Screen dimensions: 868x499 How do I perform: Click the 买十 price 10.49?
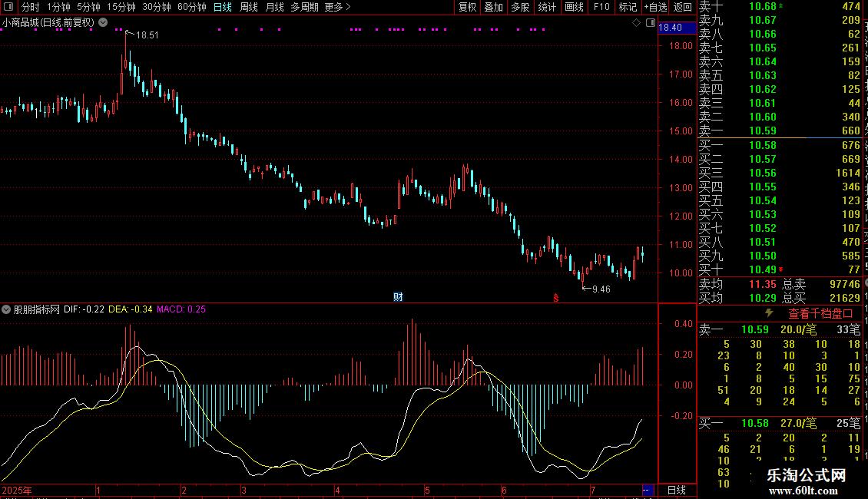pos(762,269)
